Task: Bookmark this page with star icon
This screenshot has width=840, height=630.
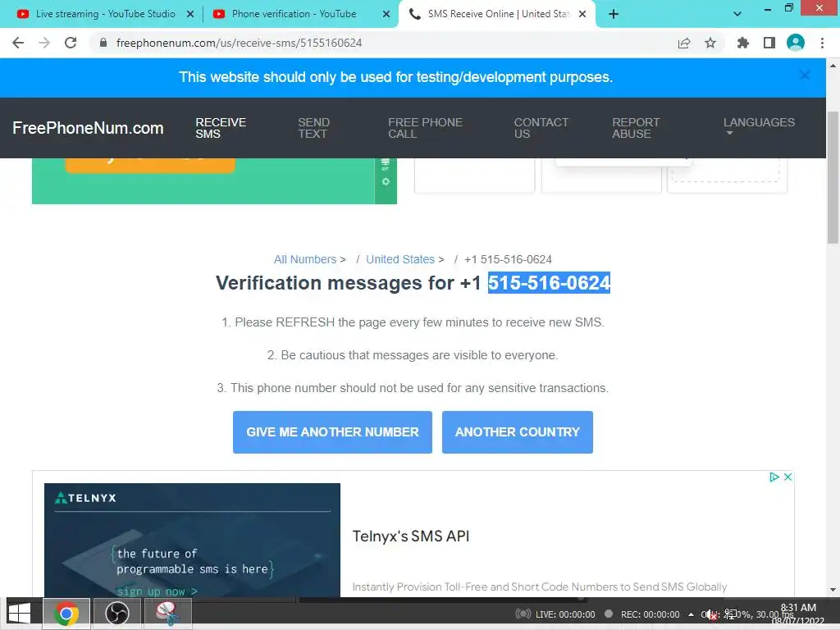Action: coord(710,43)
